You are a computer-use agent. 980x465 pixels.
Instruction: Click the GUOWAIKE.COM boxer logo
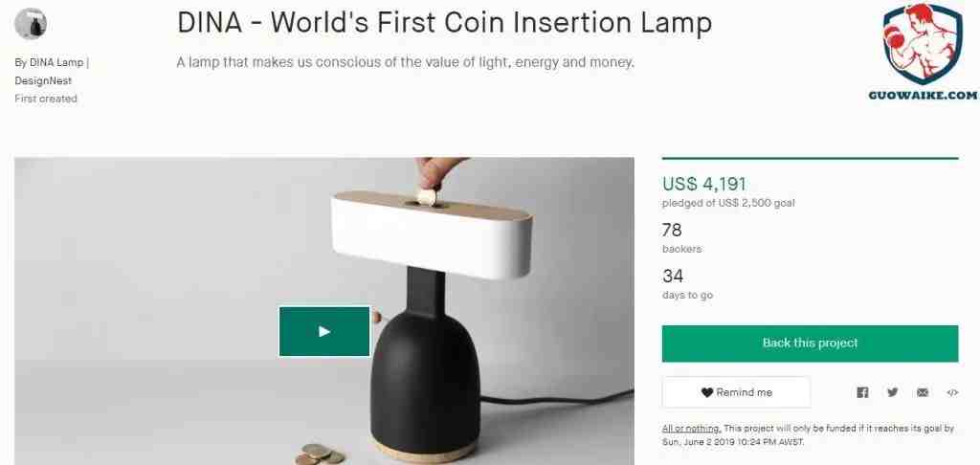923,52
